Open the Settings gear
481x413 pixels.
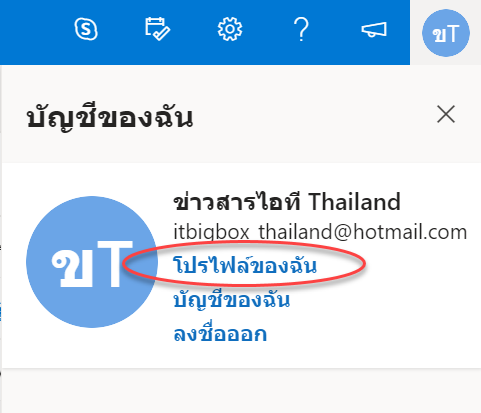click(x=230, y=29)
